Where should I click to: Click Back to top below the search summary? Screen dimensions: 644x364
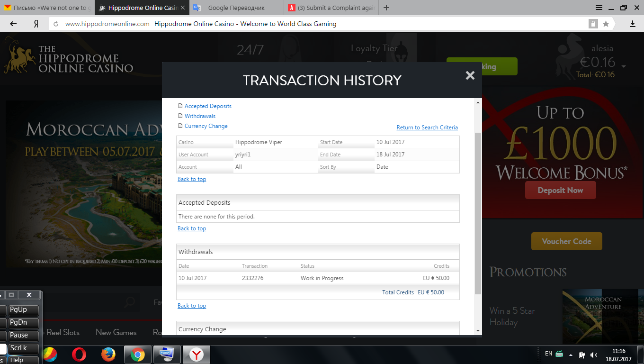tap(192, 179)
